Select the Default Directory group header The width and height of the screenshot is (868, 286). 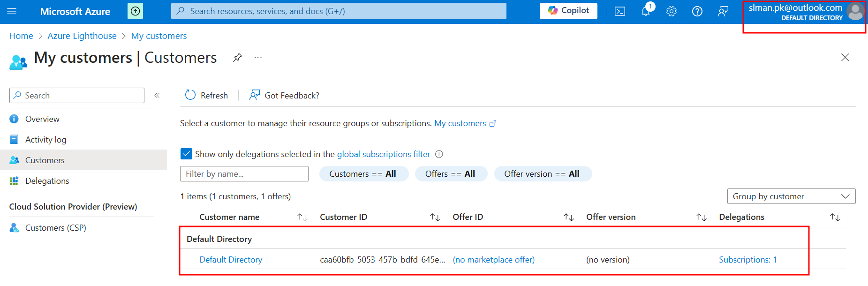point(219,239)
